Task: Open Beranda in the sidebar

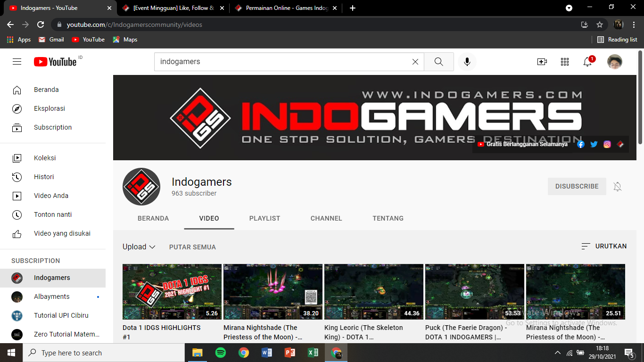Action: (53, 90)
